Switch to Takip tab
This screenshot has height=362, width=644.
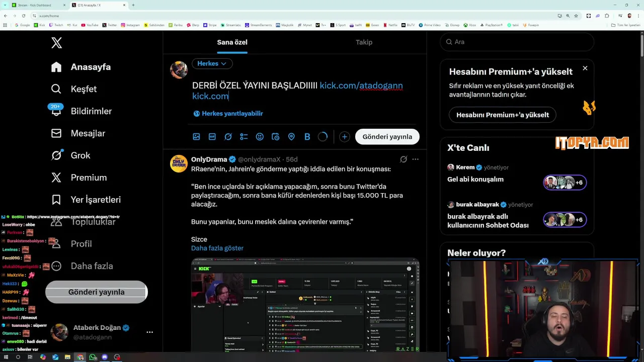tap(364, 42)
